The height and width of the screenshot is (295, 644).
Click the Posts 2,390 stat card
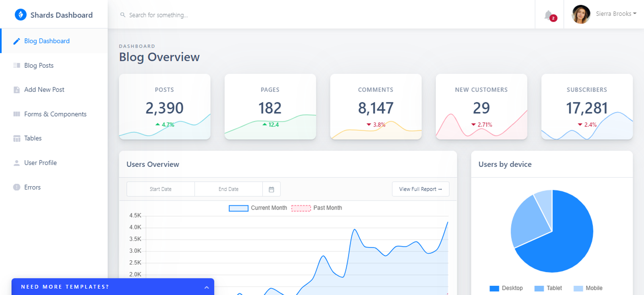pos(165,107)
